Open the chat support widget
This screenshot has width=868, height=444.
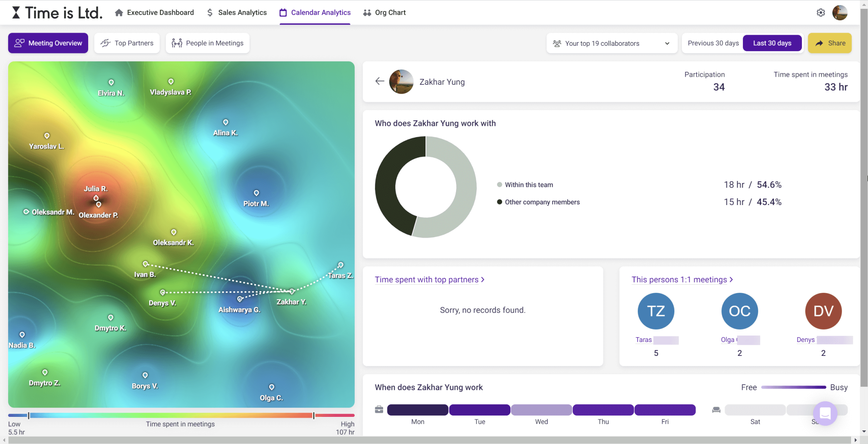tap(825, 413)
